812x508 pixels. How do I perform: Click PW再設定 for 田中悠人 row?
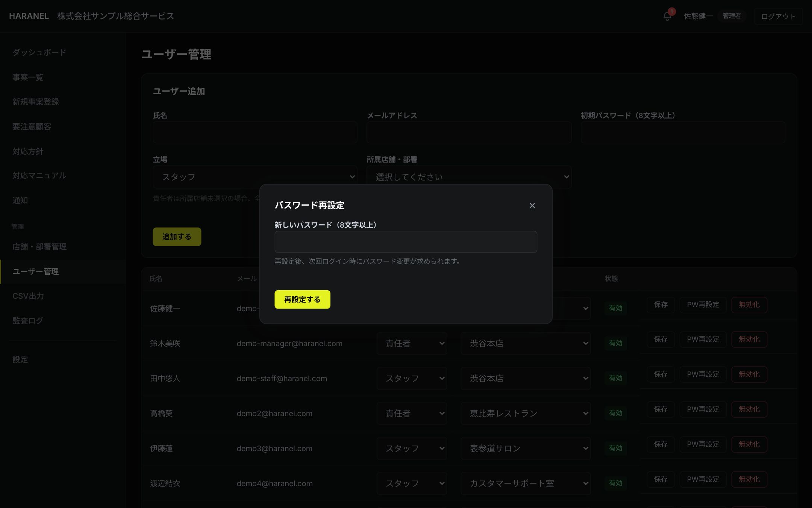tap(703, 374)
